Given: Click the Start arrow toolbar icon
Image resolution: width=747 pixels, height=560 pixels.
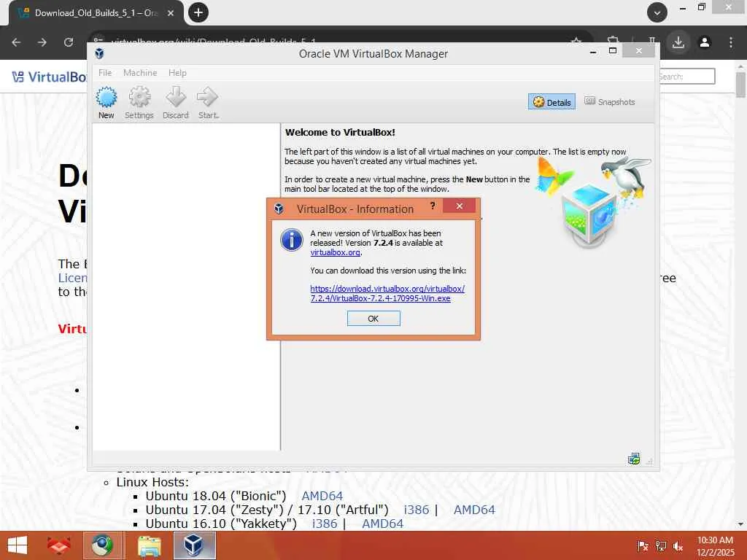Looking at the screenshot, I should tap(208, 103).
